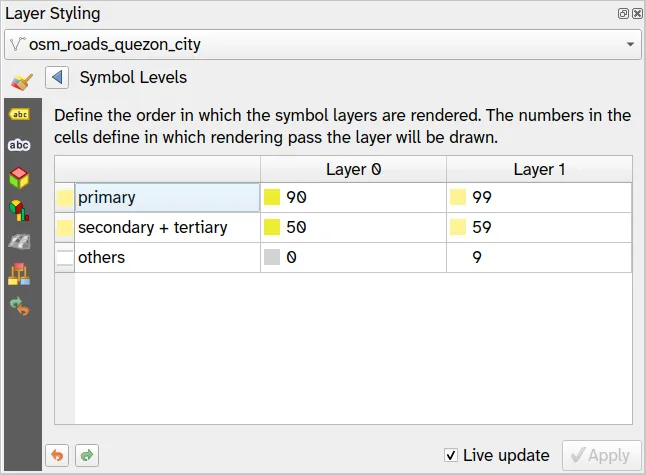Go back using the blue arrow button

[x=57, y=77]
